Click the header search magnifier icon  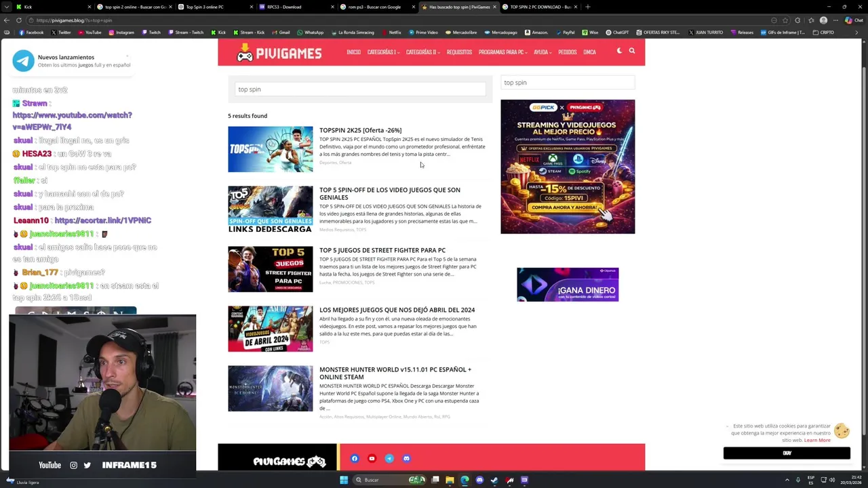(632, 51)
